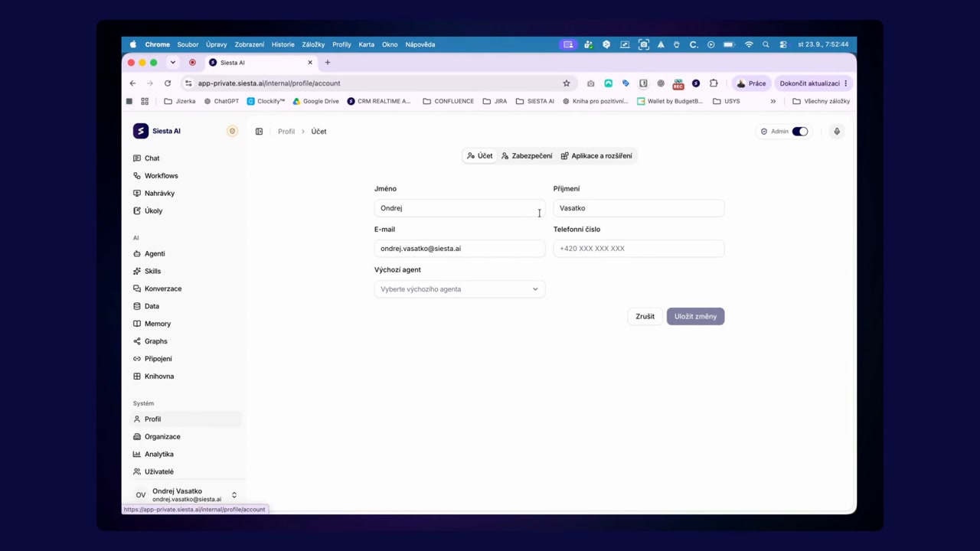Go to Agenti in the AI section
This screenshot has width=980, height=551.
pos(155,254)
